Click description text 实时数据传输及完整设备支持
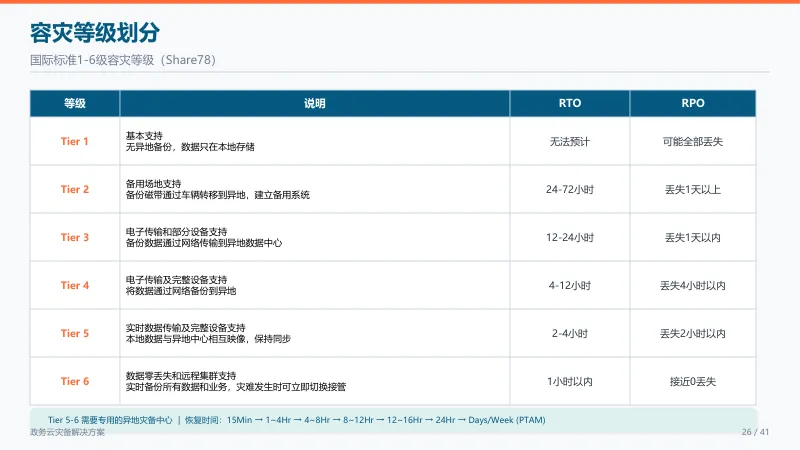The height and width of the screenshot is (450, 800). click(x=186, y=328)
